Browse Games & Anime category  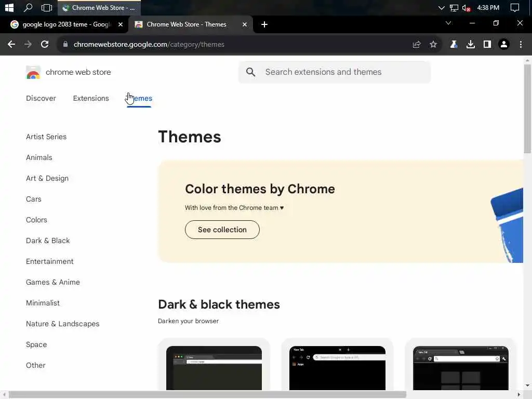53,282
